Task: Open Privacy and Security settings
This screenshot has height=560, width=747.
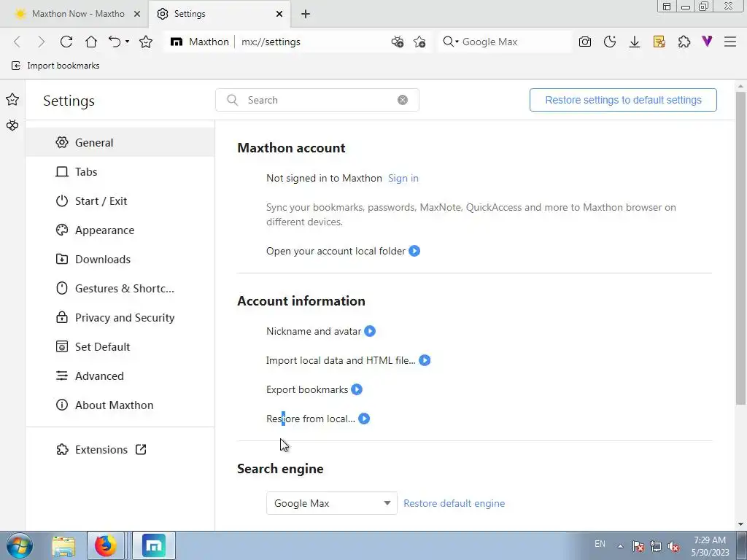Action: pyautogui.click(x=120, y=318)
